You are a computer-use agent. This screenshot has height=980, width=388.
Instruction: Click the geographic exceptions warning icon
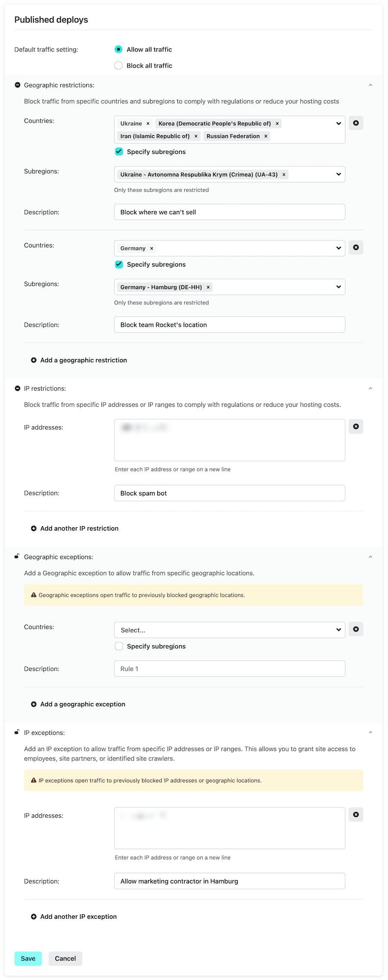click(x=34, y=595)
